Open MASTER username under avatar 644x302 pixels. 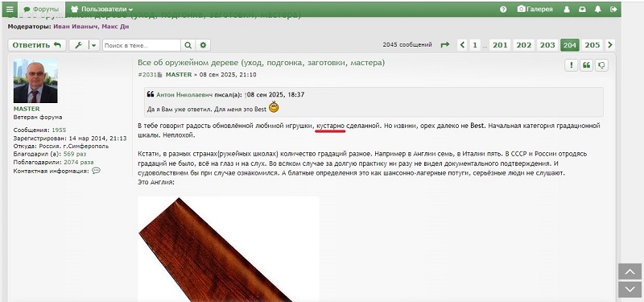coord(27,109)
